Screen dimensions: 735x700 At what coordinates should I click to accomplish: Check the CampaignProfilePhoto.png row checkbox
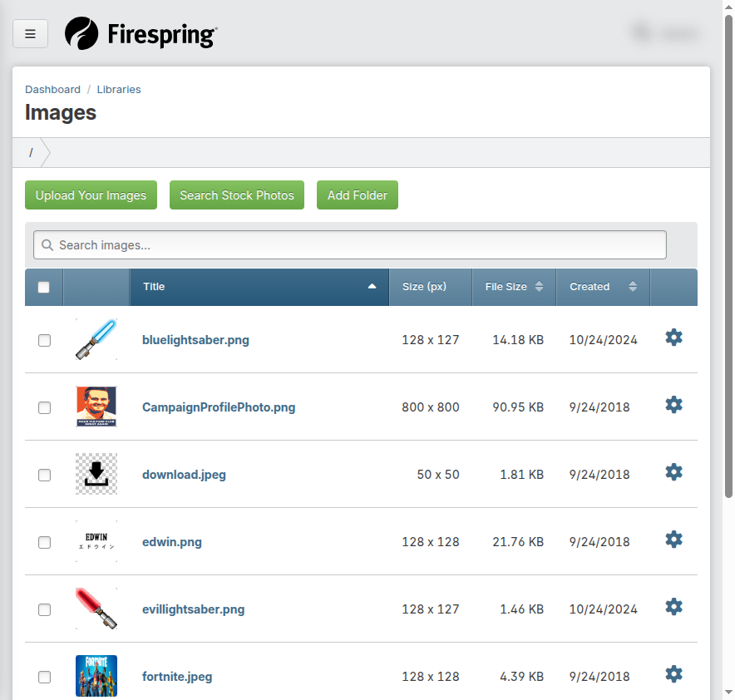(x=45, y=407)
